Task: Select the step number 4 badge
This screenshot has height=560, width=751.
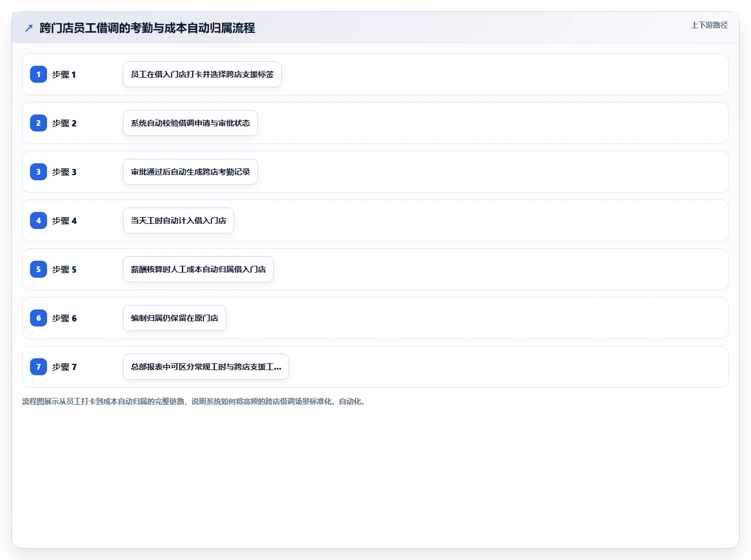Action: pyautogui.click(x=39, y=220)
